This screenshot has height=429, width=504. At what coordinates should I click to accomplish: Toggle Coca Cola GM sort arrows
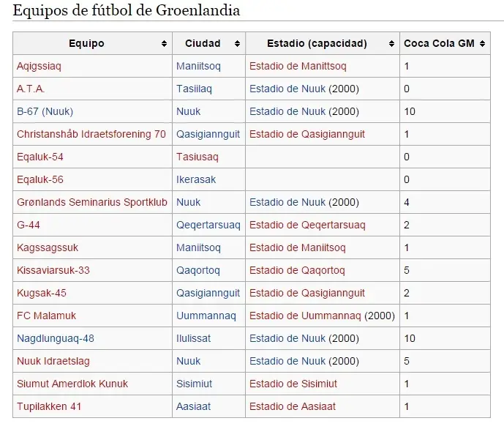[x=482, y=44]
